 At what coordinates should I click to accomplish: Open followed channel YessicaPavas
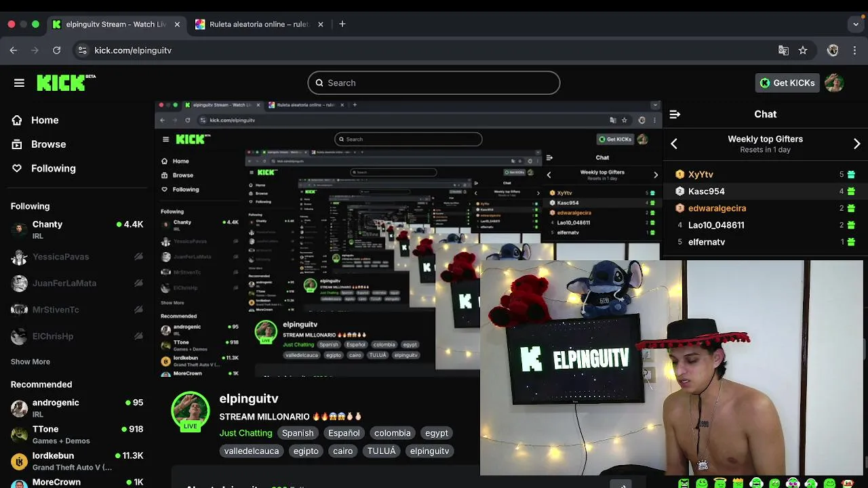click(77, 257)
